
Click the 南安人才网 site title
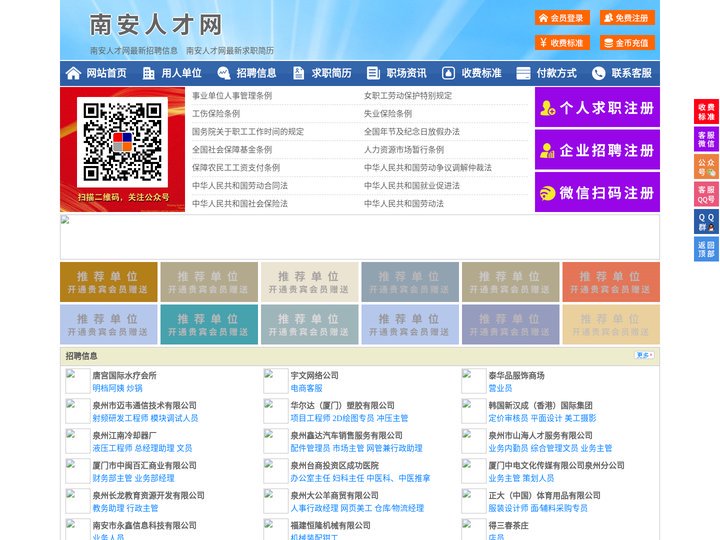(156, 25)
